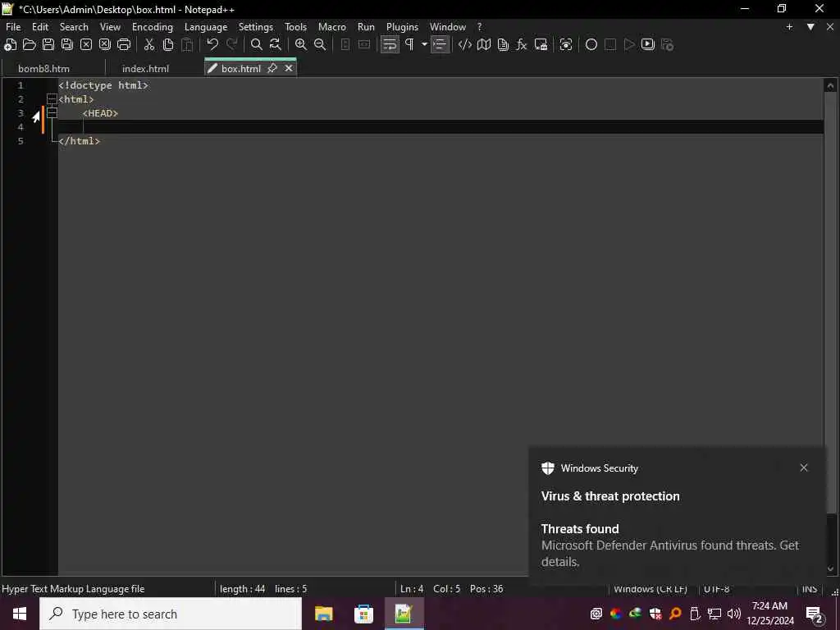Click the 7:24 AM taskbar clock
Image resolution: width=840 pixels, height=630 pixels.
point(769,606)
